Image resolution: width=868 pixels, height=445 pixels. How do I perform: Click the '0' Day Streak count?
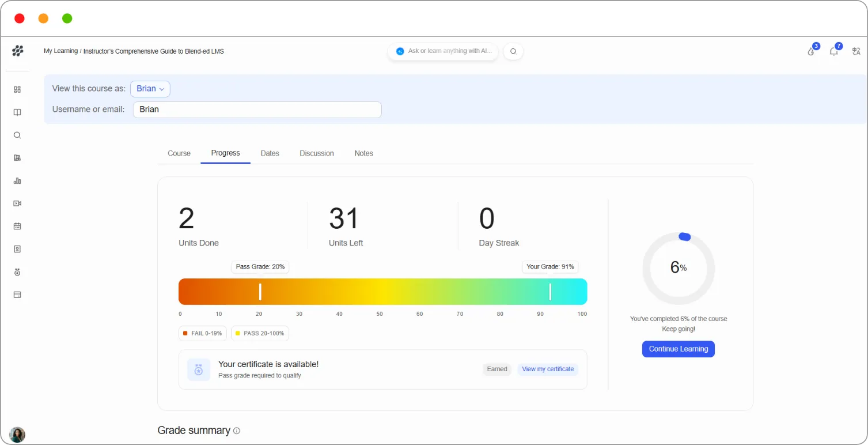tap(487, 219)
